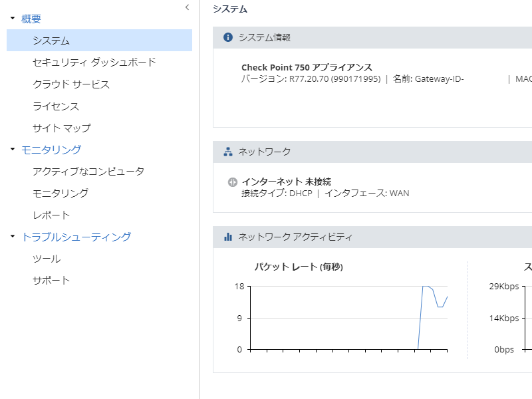View アクティブなコンピュータ list

coord(88,172)
